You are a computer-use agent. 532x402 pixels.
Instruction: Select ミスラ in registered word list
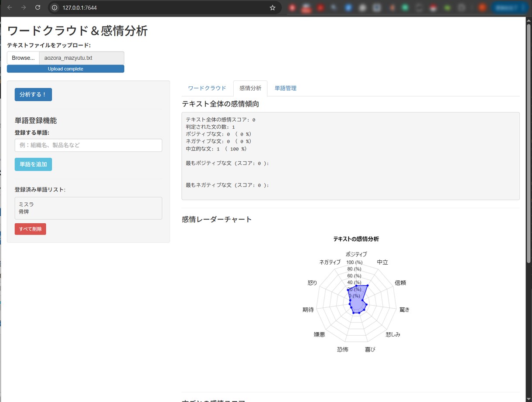26,204
